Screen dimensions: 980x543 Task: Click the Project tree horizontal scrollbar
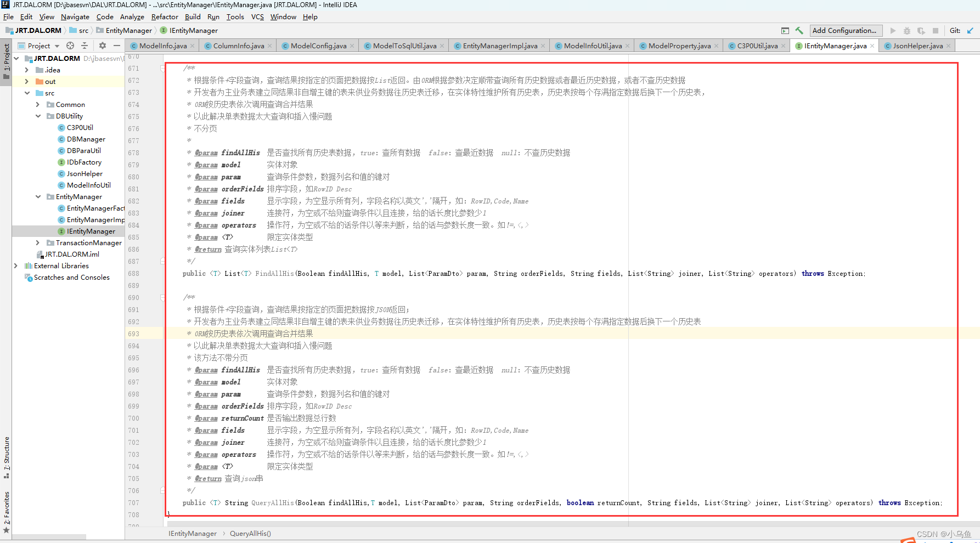49,536
